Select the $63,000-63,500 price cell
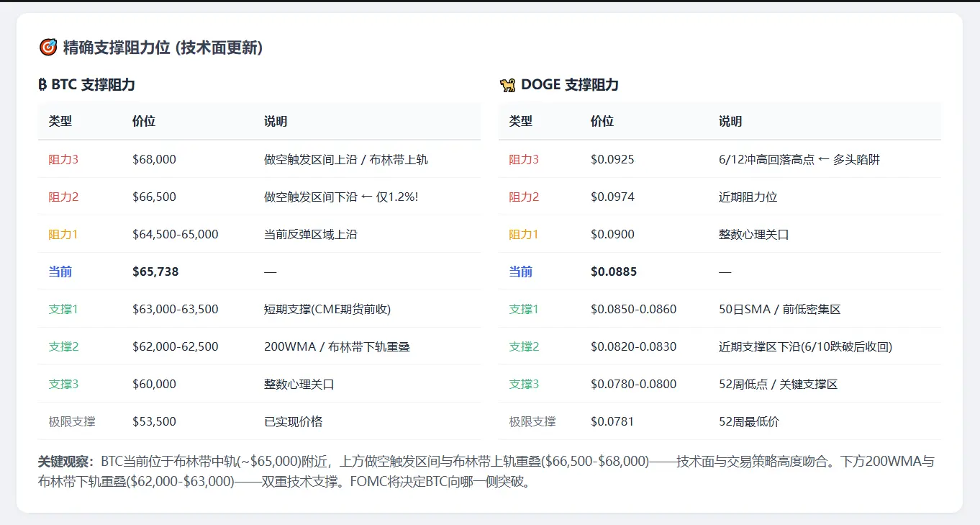The image size is (980, 525). coord(176,309)
